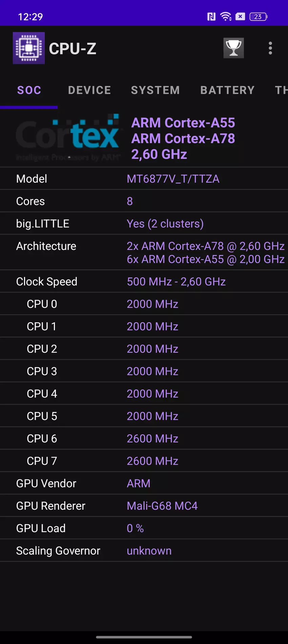288x644 pixels.
Task: Open the trophy benchmark icon
Action: tap(233, 48)
